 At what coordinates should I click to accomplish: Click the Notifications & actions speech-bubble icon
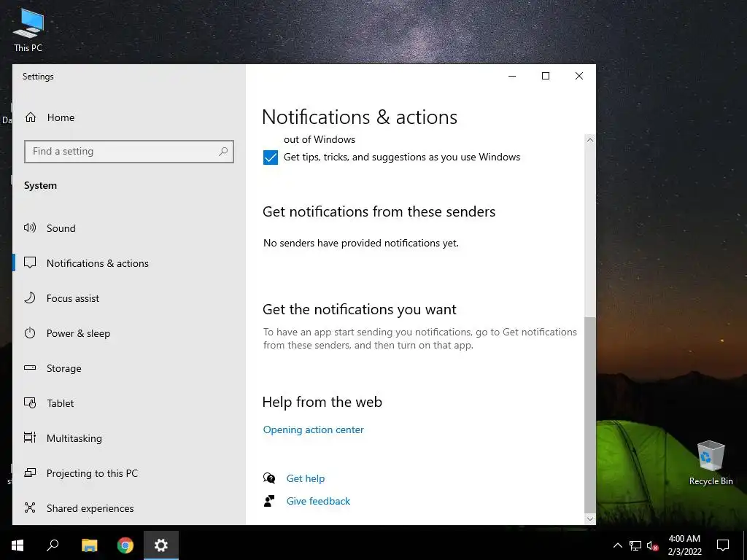(x=30, y=262)
